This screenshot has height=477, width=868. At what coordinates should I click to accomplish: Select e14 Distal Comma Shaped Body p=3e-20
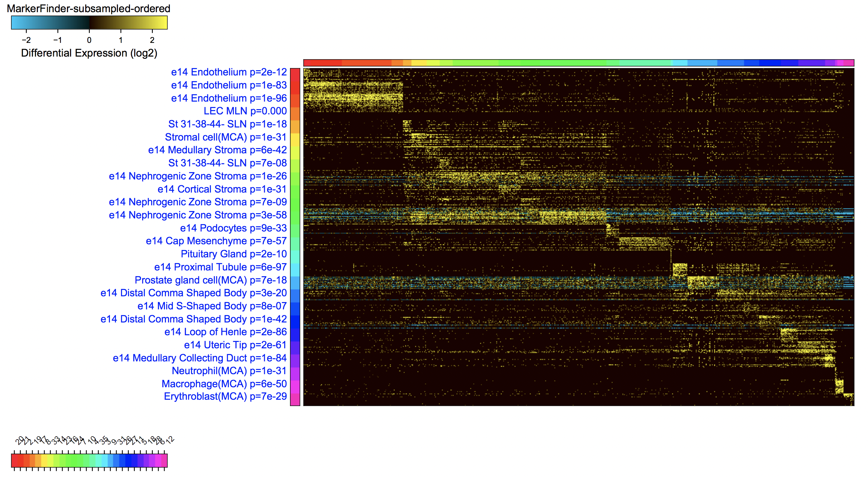tap(194, 293)
